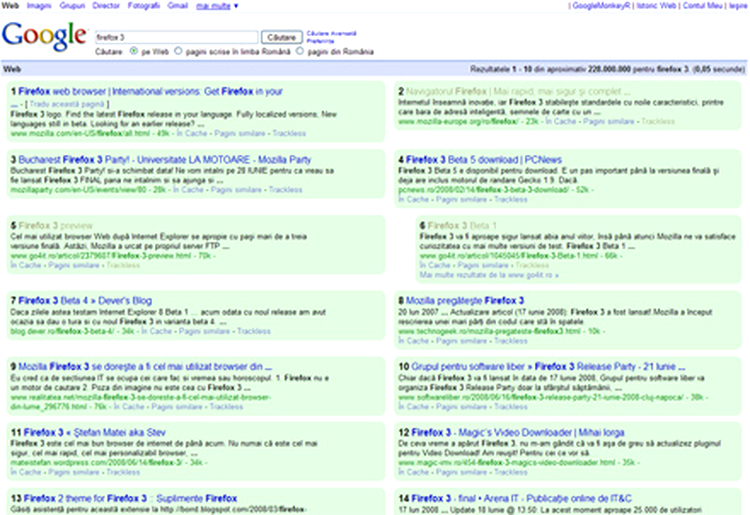Click the Google logo
The image size is (750, 515).
click(44, 36)
